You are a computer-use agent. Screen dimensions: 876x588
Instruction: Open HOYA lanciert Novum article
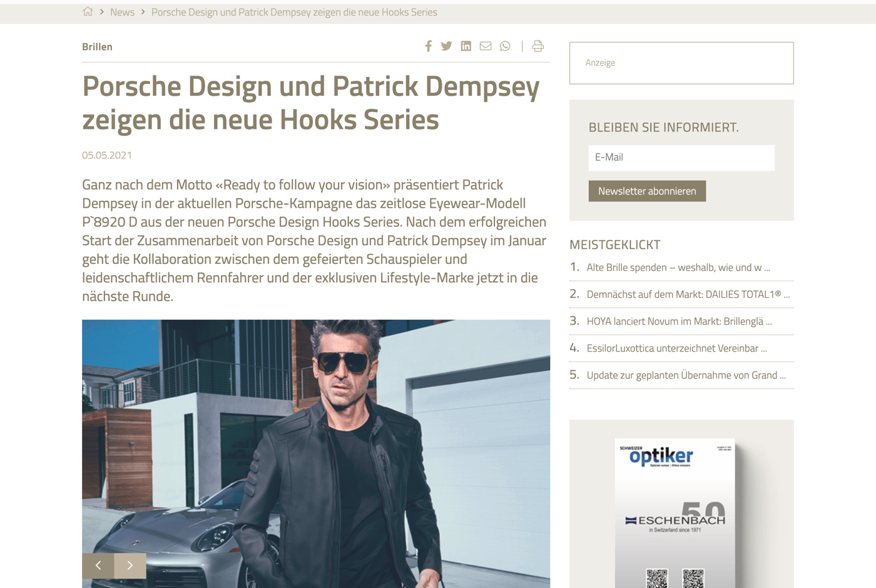[679, 322]
